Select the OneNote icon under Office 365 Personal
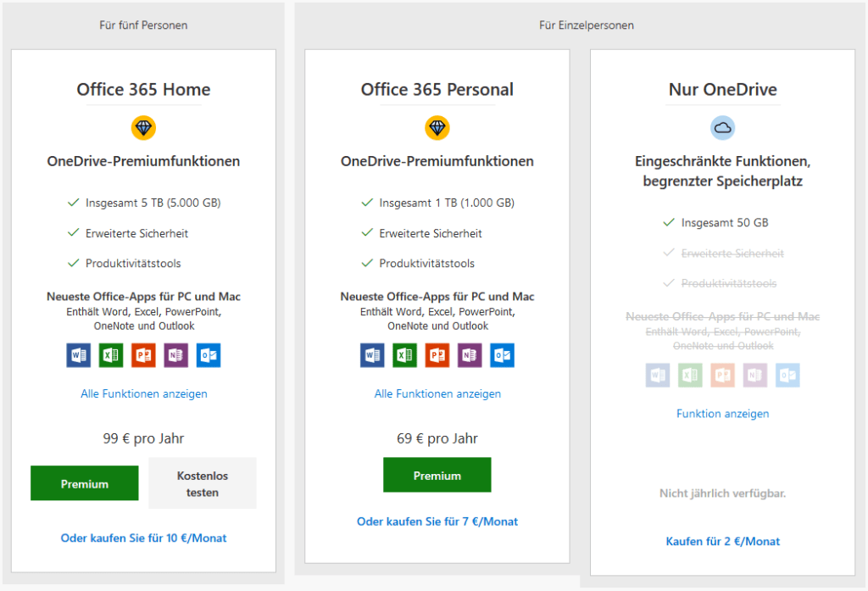The width and height of the screenshot is (868, 591). (470, 355)
